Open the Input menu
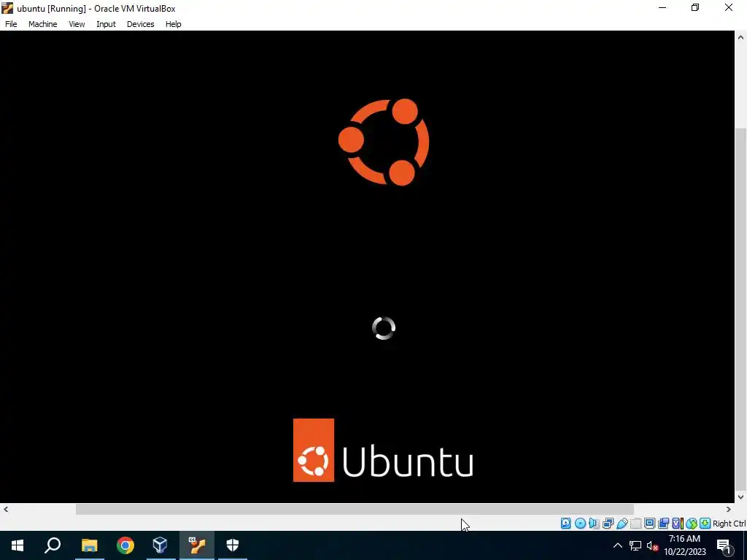Screen dimensions: 747x560 106,24
